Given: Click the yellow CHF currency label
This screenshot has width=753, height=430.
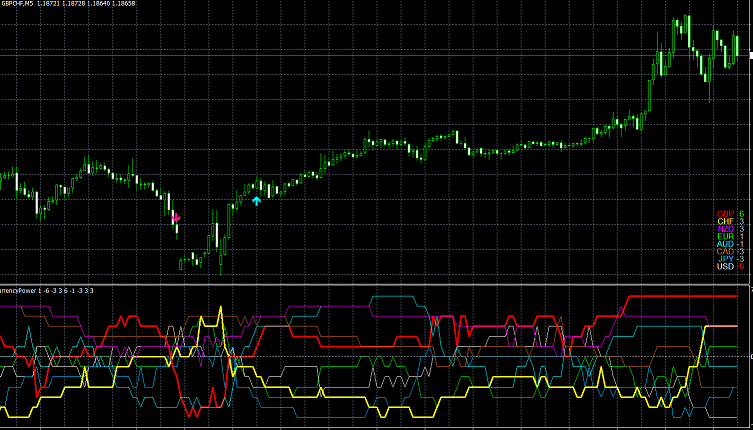Looking at the screenshot, I should [x=726, y=221].
